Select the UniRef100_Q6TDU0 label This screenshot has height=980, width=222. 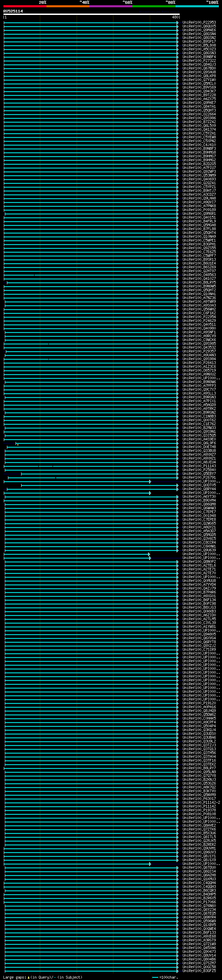point(199,867)
